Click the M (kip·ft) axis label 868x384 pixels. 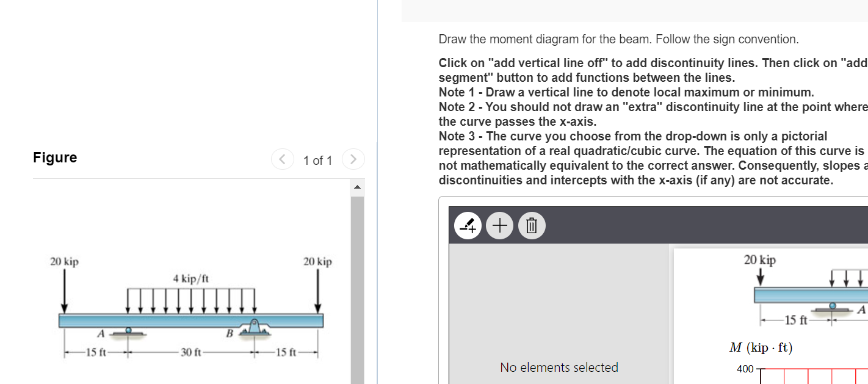click(x=760, y=347)
